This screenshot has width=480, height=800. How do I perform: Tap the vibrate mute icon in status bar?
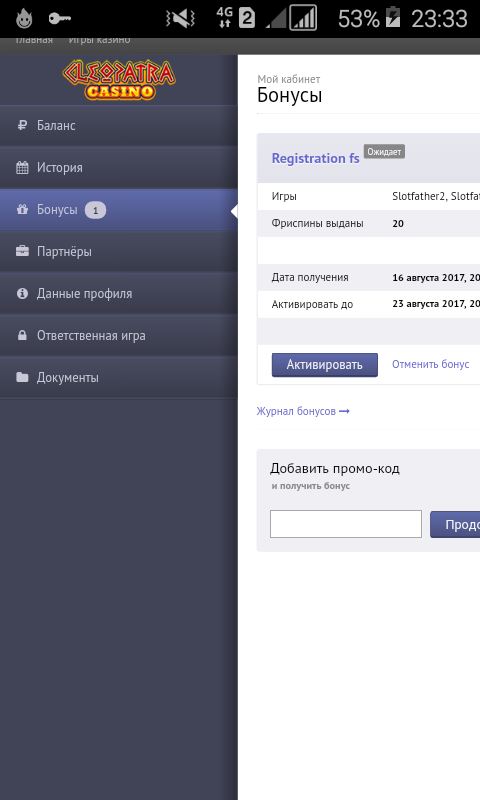click(180, 19)
